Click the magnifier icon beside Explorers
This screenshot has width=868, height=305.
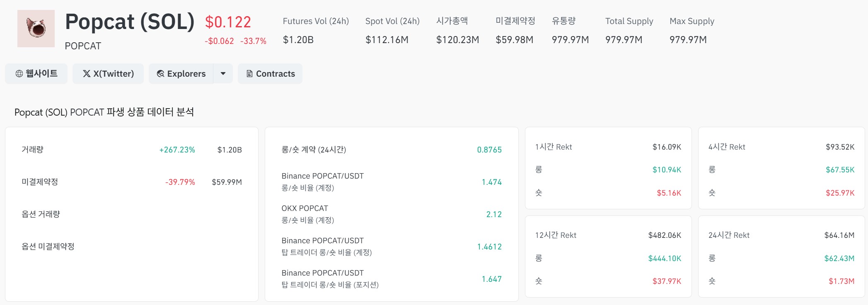160,73
